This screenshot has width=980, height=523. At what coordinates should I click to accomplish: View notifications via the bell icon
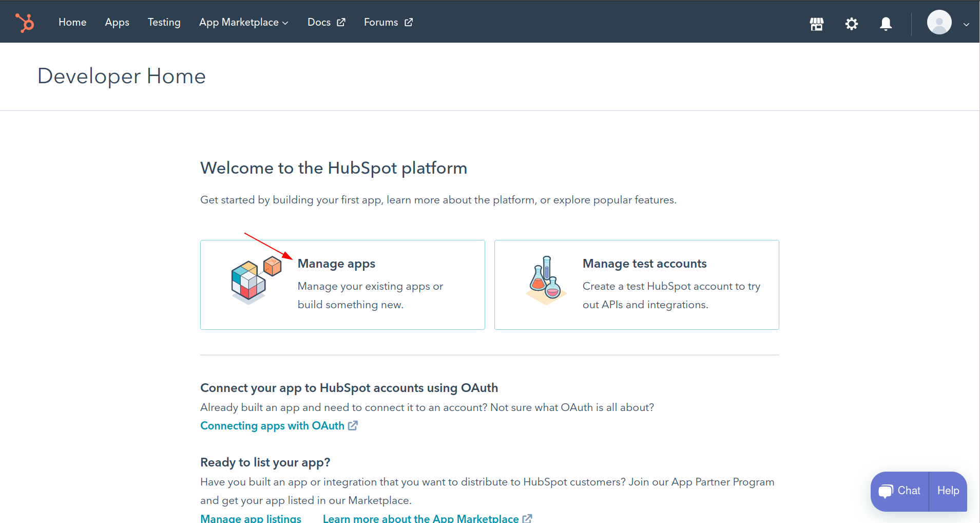[885, 23]
